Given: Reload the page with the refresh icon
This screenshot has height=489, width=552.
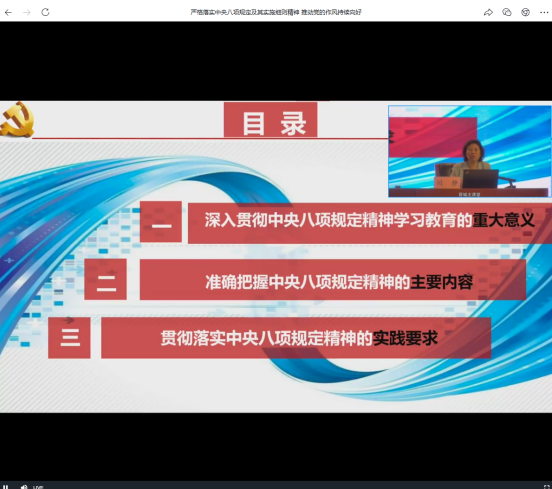Looking at the screenshot, I should click(45, 12).
